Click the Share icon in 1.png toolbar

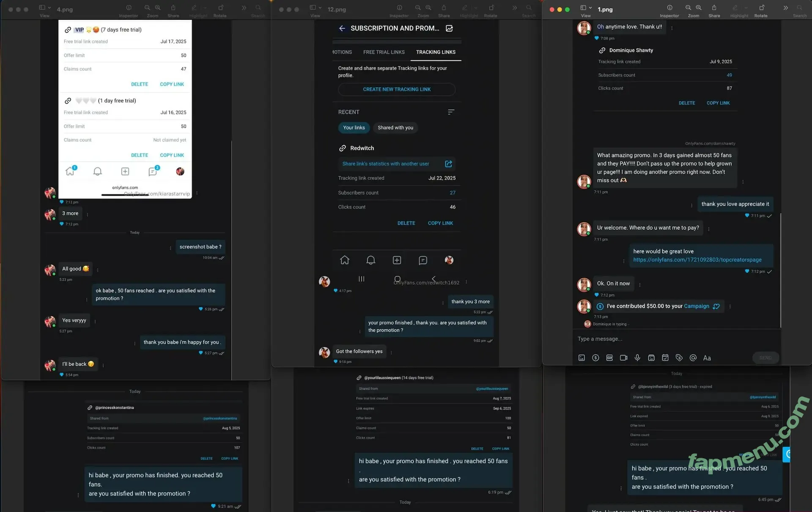point(714,8)
